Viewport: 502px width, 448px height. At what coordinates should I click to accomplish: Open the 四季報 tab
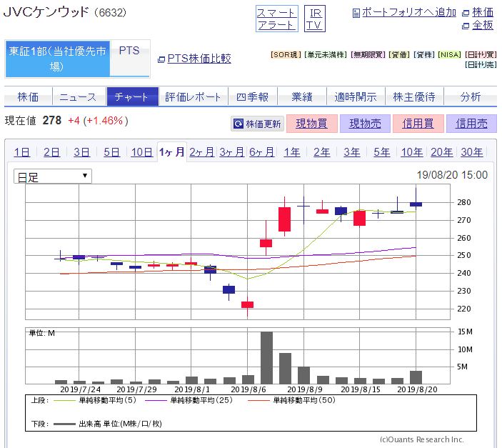point(253,96)
